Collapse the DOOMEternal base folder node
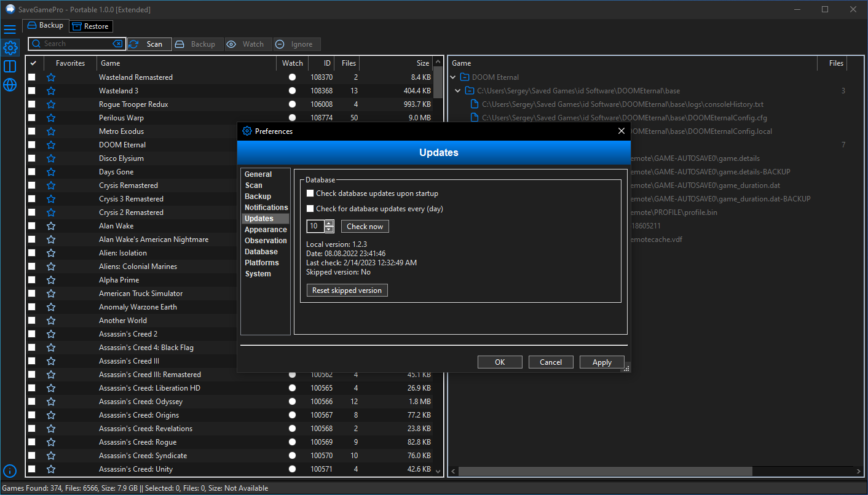This screenshot has height=495, width=868. [458, 91]
